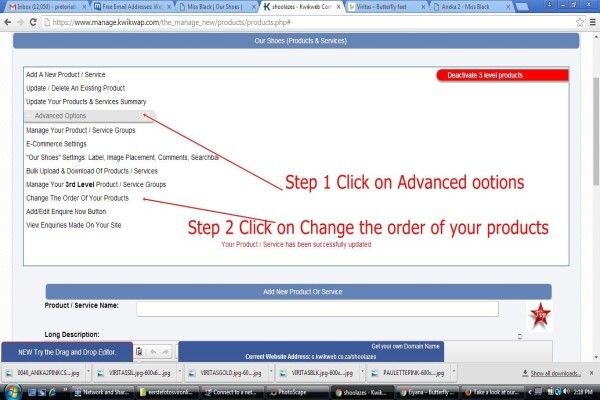The width and height of the screenshot is (600, 400).
Task: Reload the page with the refresh icon
Action: pyautogui.click(x=33, y=22)
